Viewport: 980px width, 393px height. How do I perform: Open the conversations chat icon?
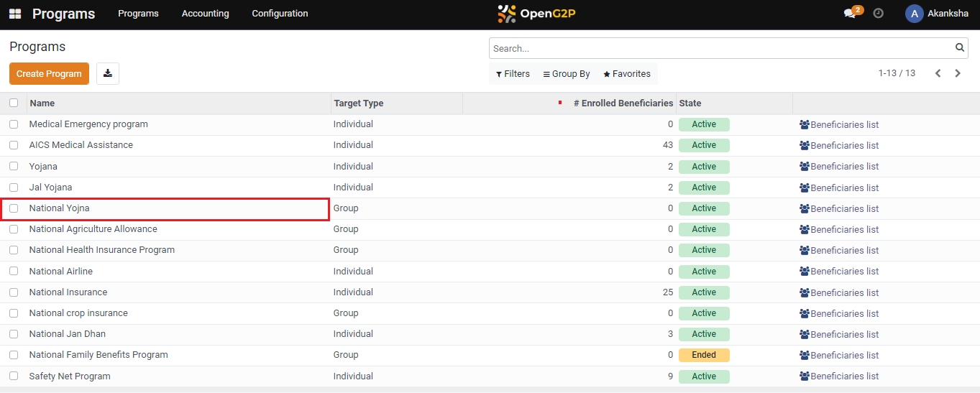[850, 14]
